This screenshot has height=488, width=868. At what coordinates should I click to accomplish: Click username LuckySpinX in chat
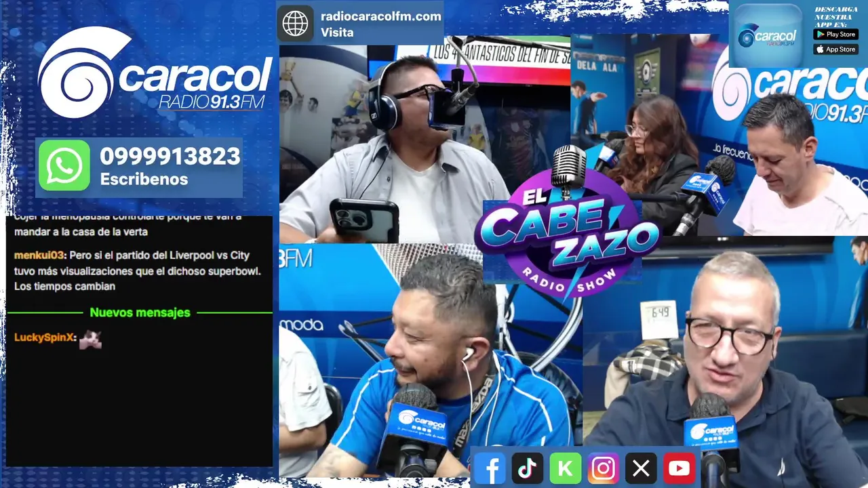44,338
